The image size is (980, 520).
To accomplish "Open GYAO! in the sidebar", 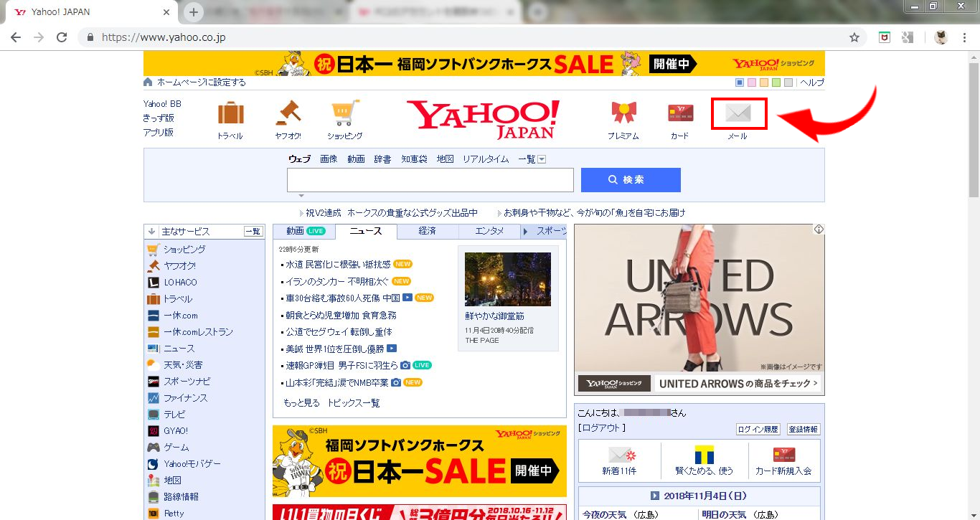I will coord(176,431).
